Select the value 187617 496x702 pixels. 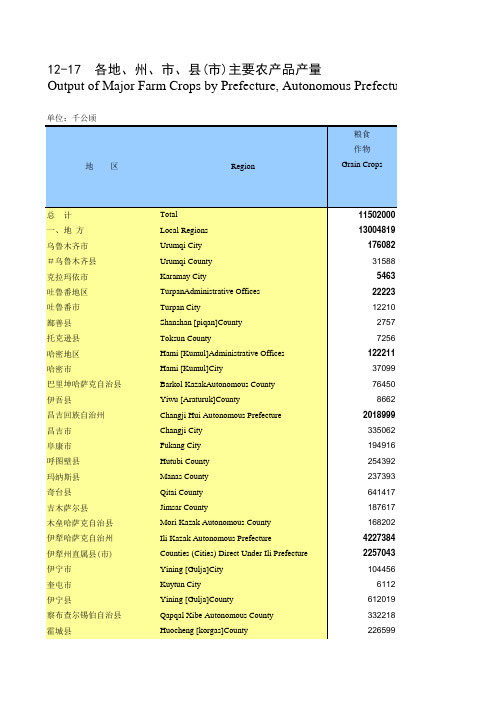(381, 507)
